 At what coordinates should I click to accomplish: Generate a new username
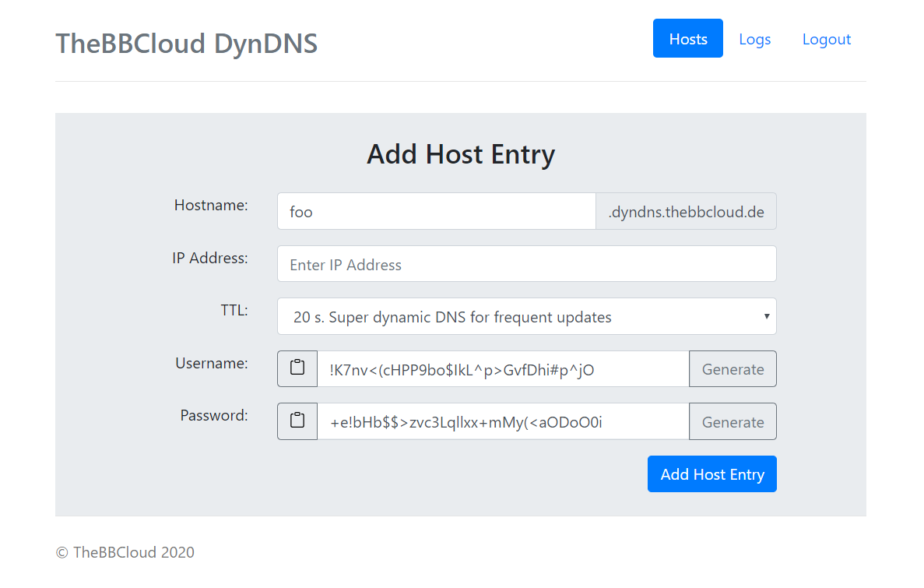733,369
